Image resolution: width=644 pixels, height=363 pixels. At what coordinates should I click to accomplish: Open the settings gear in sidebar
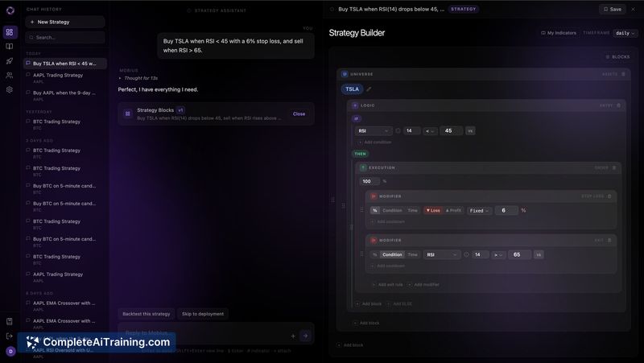10,89
